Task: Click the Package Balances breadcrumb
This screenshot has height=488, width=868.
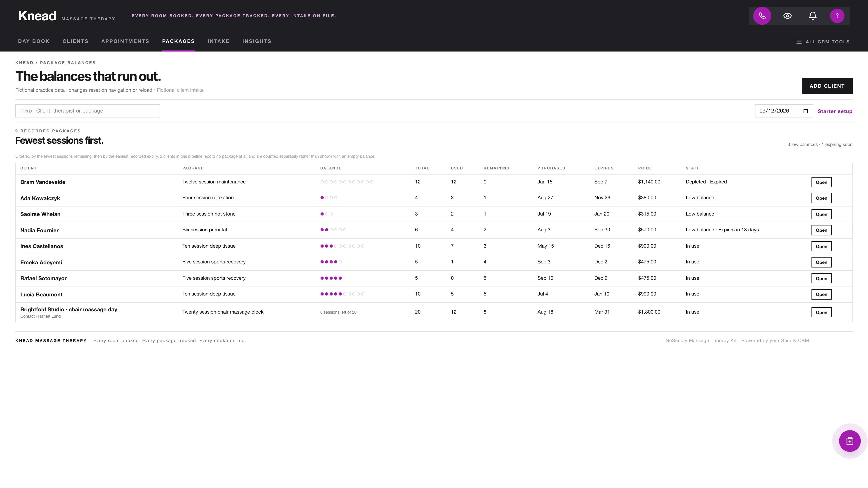Action: [x=68, y=63]
